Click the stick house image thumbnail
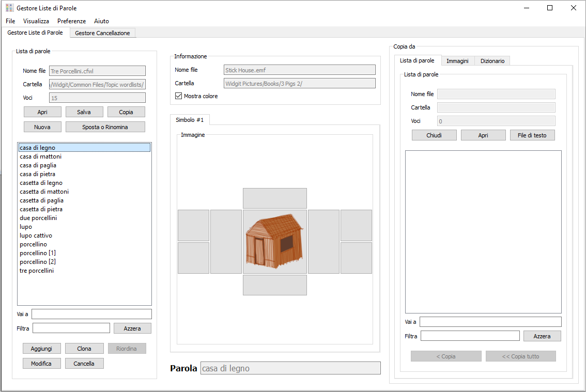Image resolution: width=586 pixels, height=392 pixels. point(275,241)
